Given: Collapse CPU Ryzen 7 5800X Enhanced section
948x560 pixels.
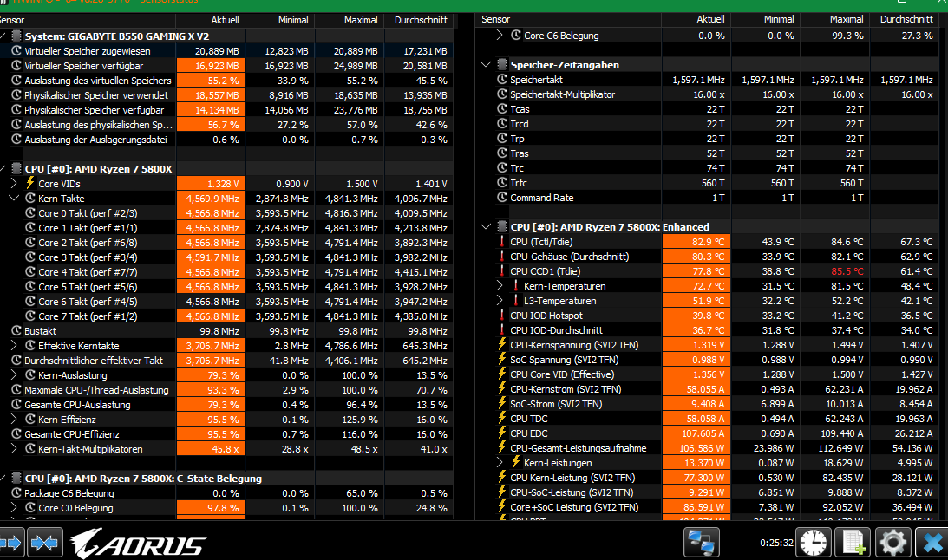Looking at the screenshot, I should click(486, 226).
